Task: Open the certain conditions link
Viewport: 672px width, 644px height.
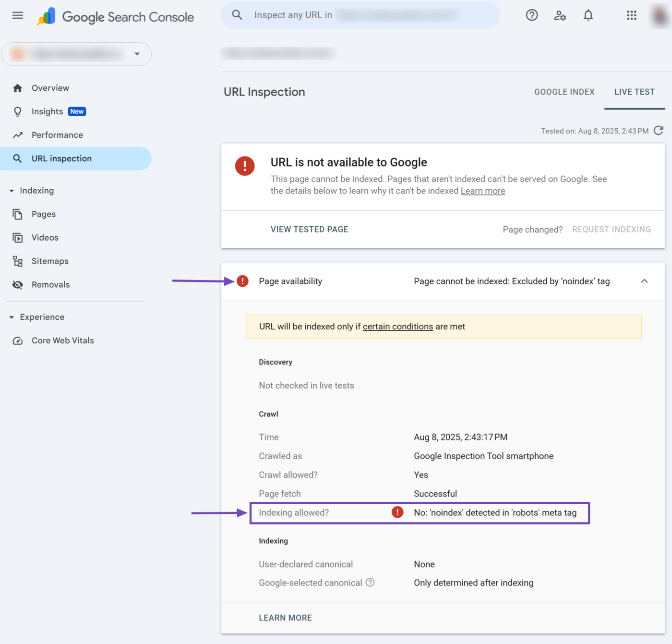Action: point(397,327)
